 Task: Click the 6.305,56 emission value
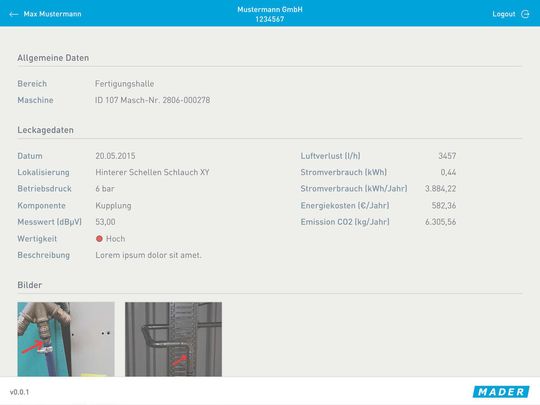440,222
